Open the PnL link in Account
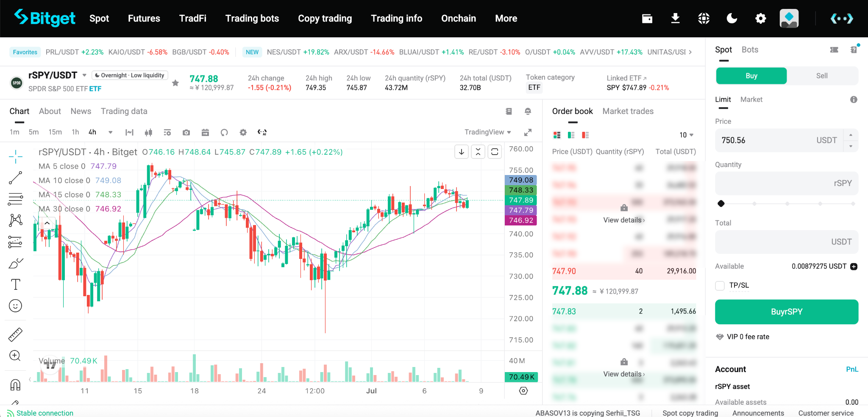The height and width of the screenshot is (417, 868). click(x=852, y=370)
